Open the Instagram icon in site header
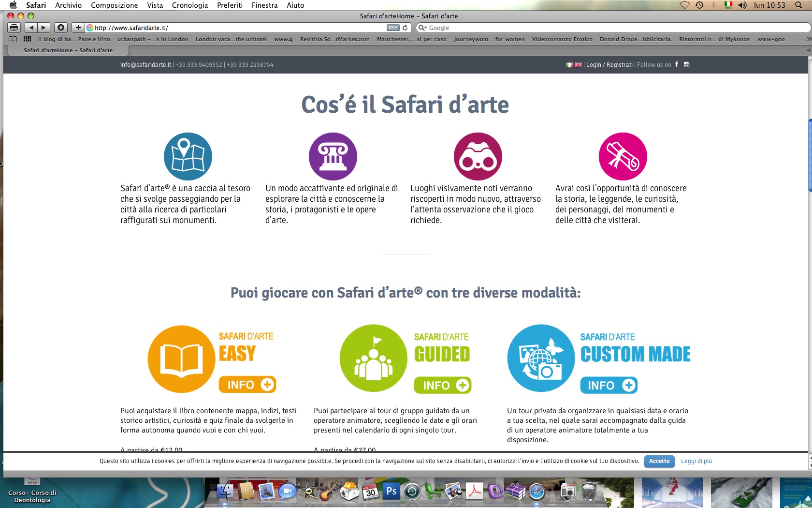Screen dimensions: 812x508 [x=686, y=64]
